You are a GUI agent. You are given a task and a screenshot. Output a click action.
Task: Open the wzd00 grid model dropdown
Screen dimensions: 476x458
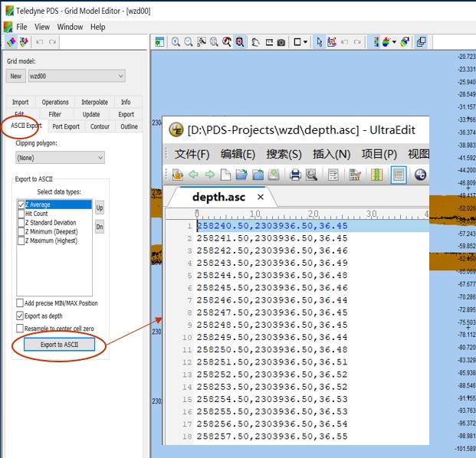coord(77,76)
